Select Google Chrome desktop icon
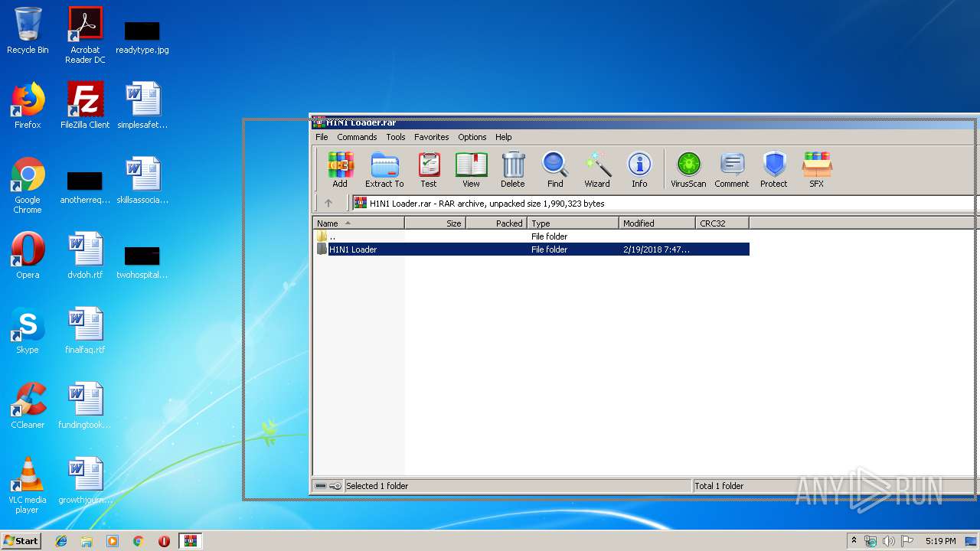This screenshot has width=980, height=551. click(x=28, y=185)
